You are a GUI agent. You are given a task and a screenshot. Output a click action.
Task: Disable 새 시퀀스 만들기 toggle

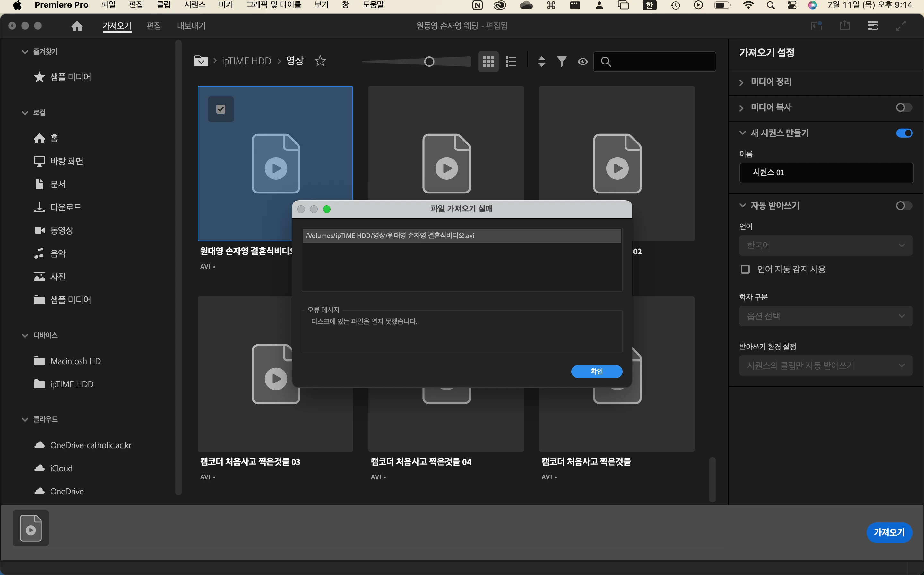904,133
